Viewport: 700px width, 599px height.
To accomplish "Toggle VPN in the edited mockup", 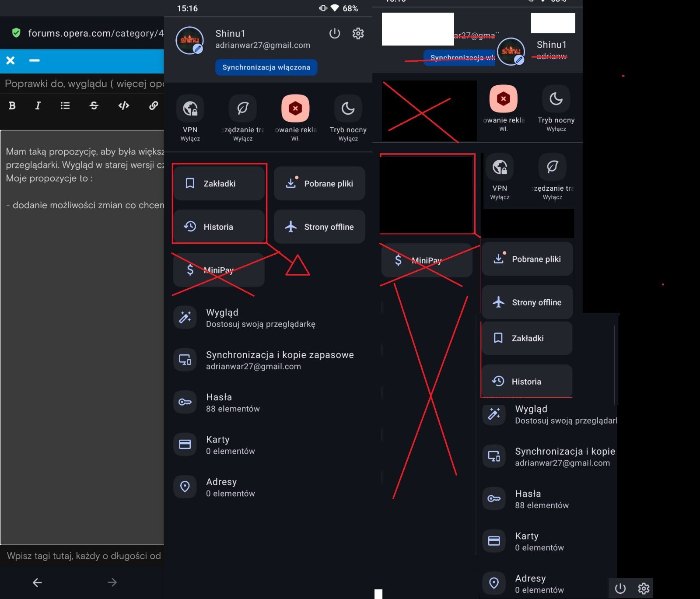I will [500, 167].
